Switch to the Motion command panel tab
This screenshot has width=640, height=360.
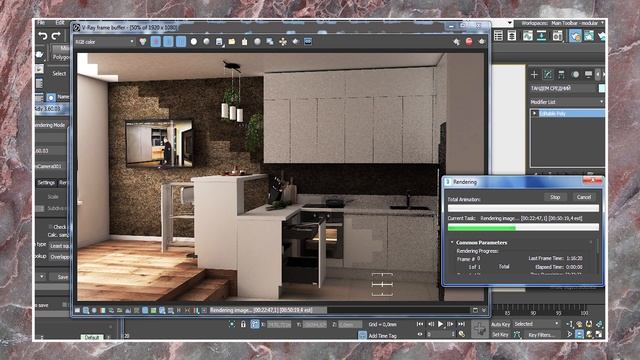coord(575,74)
